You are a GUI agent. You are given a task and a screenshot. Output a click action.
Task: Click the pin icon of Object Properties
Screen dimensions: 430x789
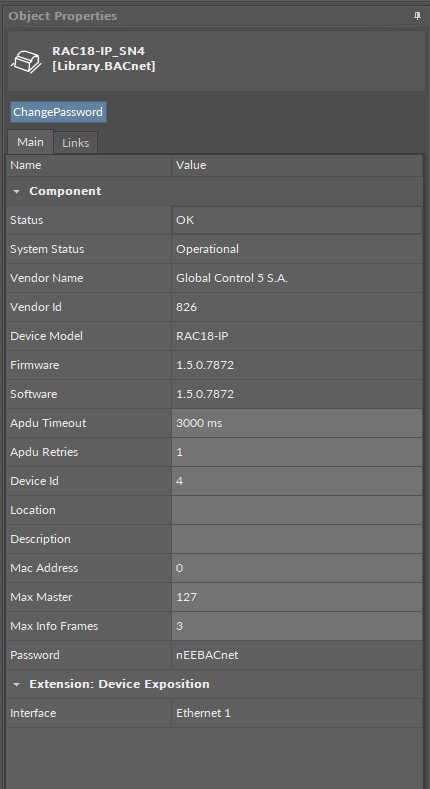click(x=417, y=16)
